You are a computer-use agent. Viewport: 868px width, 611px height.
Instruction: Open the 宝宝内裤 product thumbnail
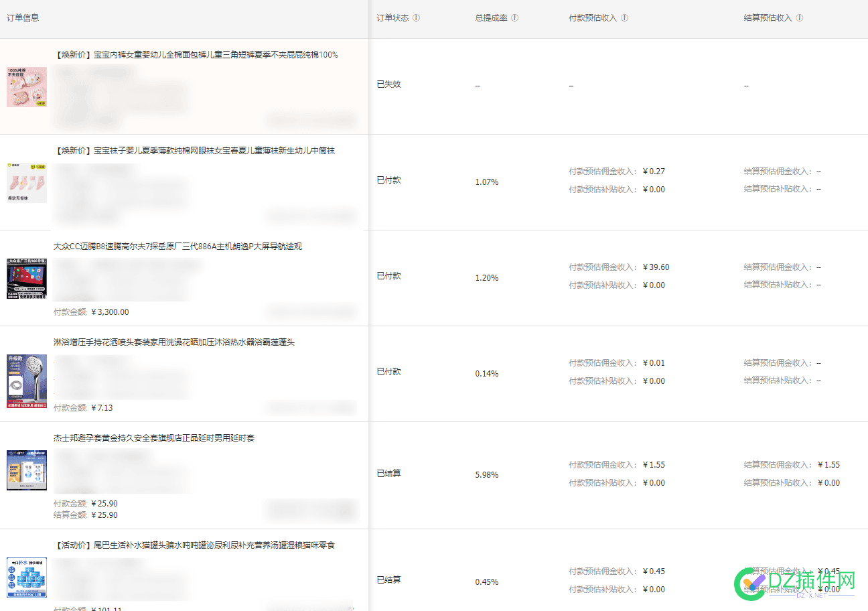[27, 86]
